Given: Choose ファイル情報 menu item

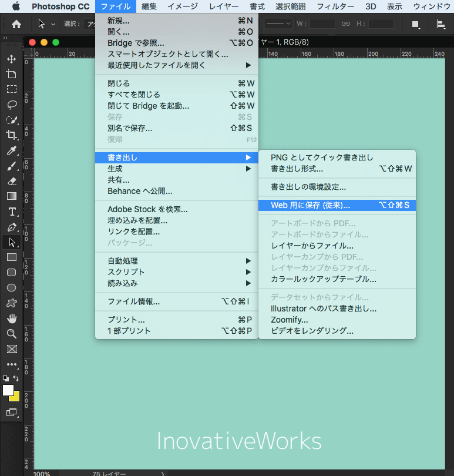Looking at the screenshot, I should (177, 301).
